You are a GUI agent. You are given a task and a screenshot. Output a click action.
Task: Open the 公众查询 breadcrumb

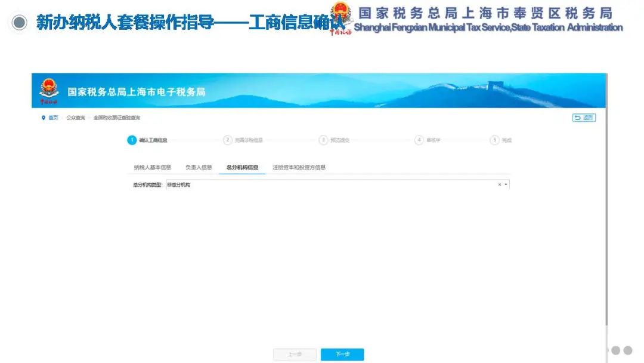(76, 118)
